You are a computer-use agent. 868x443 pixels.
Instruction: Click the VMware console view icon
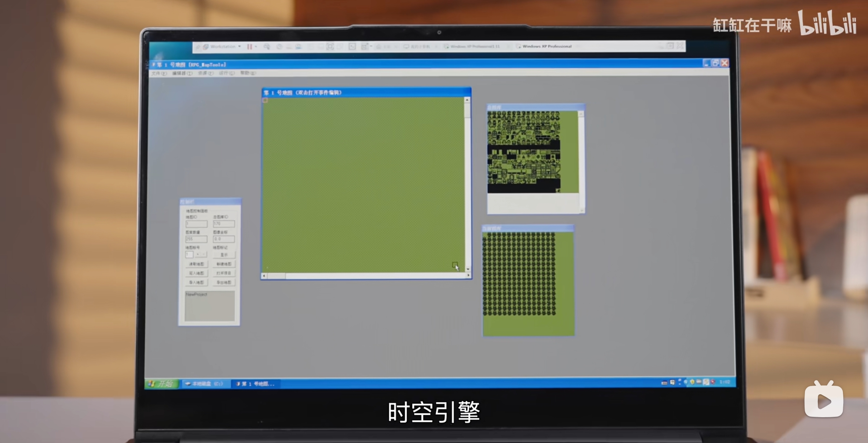coord(352,47)
